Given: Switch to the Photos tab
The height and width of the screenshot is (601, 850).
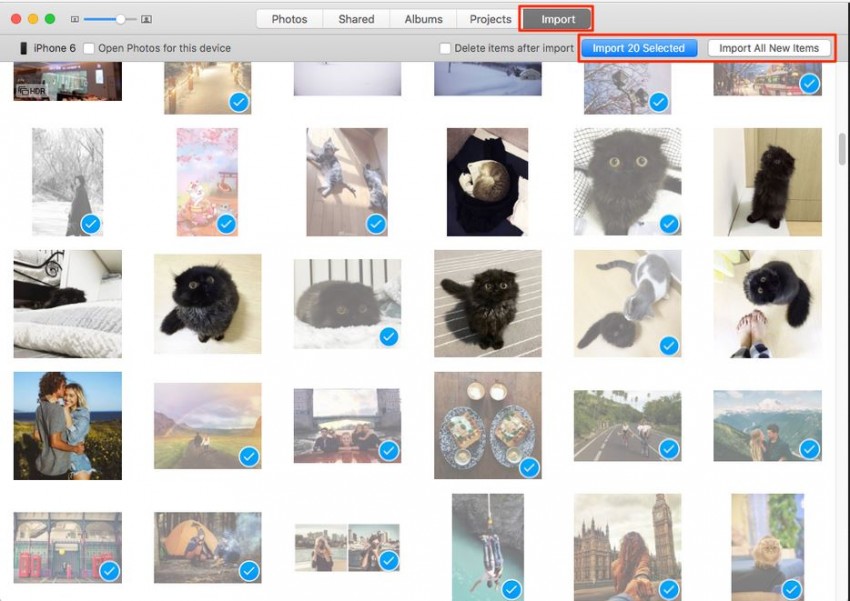Looking at the screenshot, I should (x=289, y=19).
